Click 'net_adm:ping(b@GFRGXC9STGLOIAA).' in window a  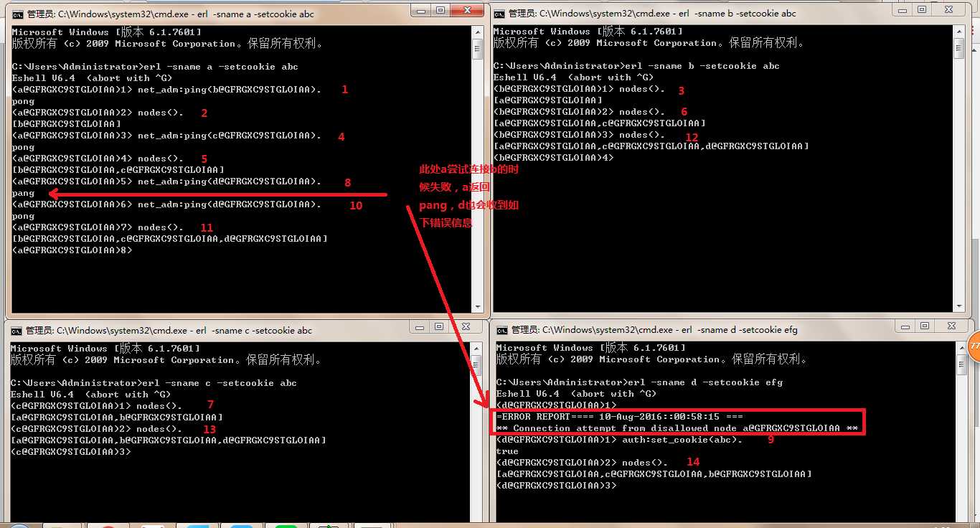click(x=230, y=90)
